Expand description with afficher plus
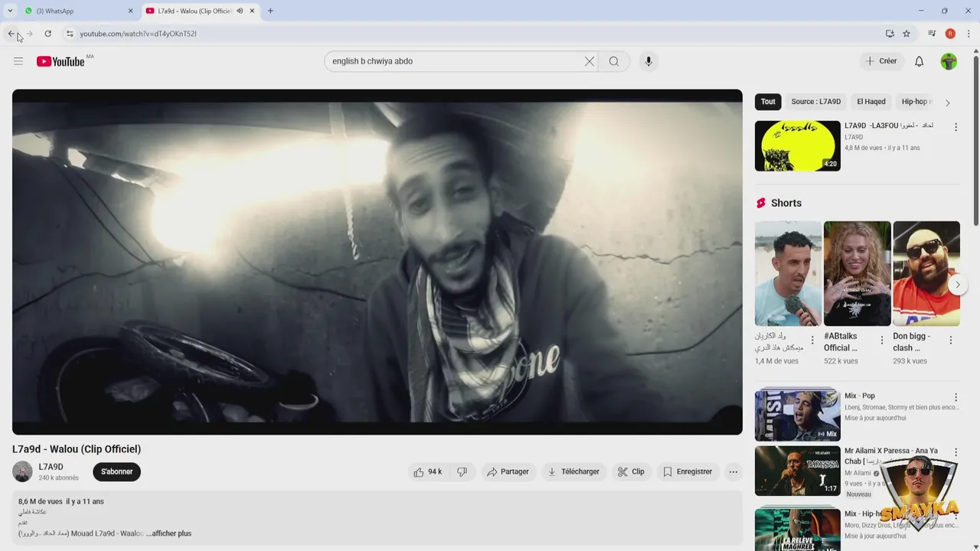Image resolution: width=980 pixels, height=551 pixels. click(168, 533)
